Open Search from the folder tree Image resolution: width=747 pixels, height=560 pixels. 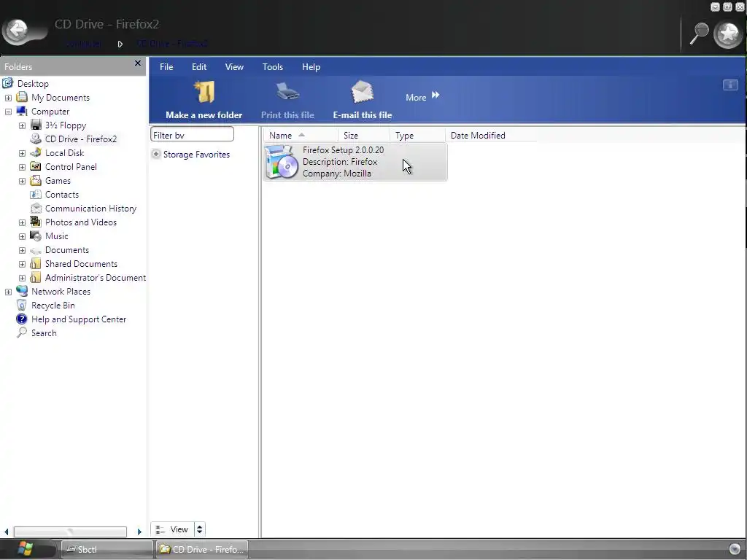coord(44,332)
